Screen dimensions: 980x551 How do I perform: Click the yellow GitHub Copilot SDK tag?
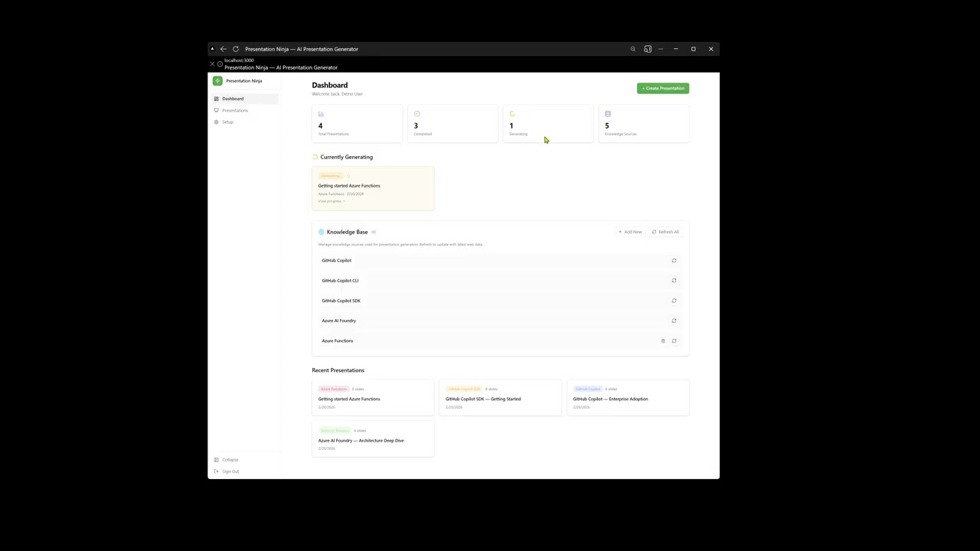click(x=464, y=389)
